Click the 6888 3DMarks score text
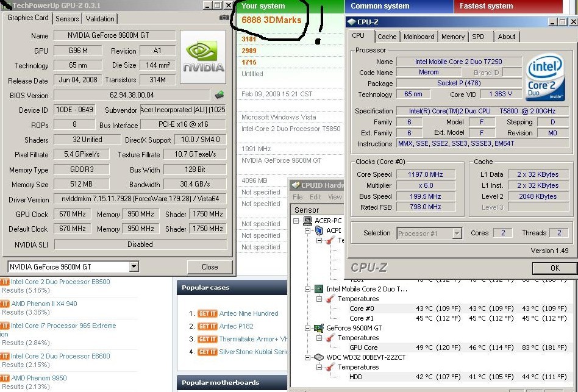This screenshot has width=578, height=392. pos(271,20)
